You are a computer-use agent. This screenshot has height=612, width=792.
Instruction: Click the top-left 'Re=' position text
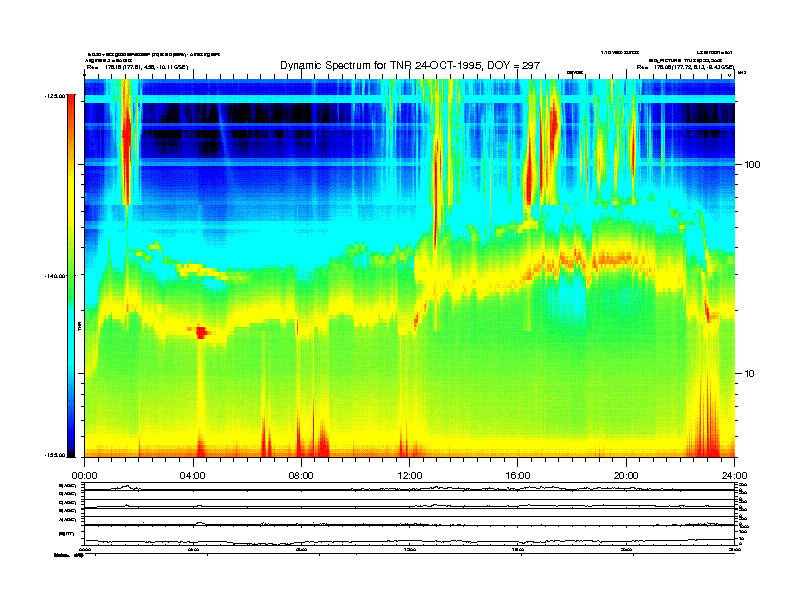coord(137,67)
